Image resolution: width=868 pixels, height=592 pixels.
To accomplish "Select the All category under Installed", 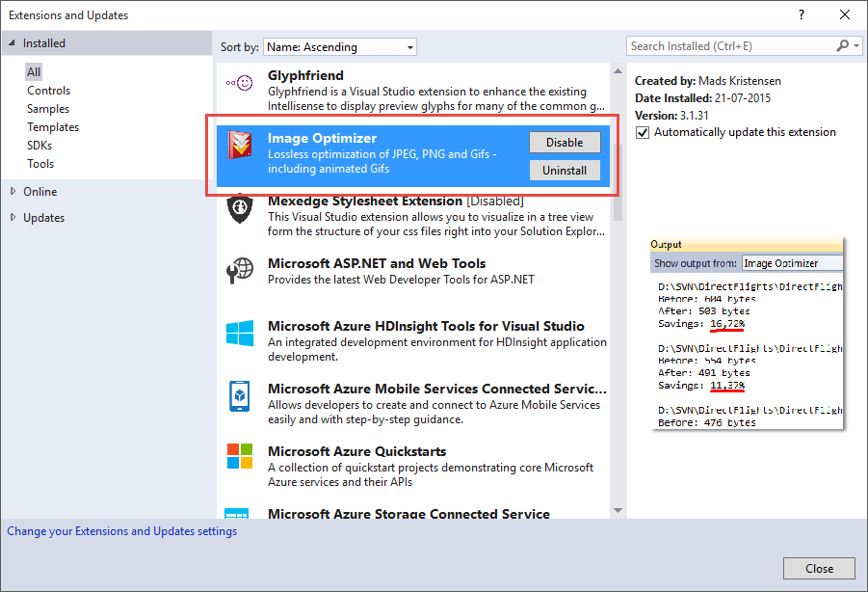I will tap(34, 72).
